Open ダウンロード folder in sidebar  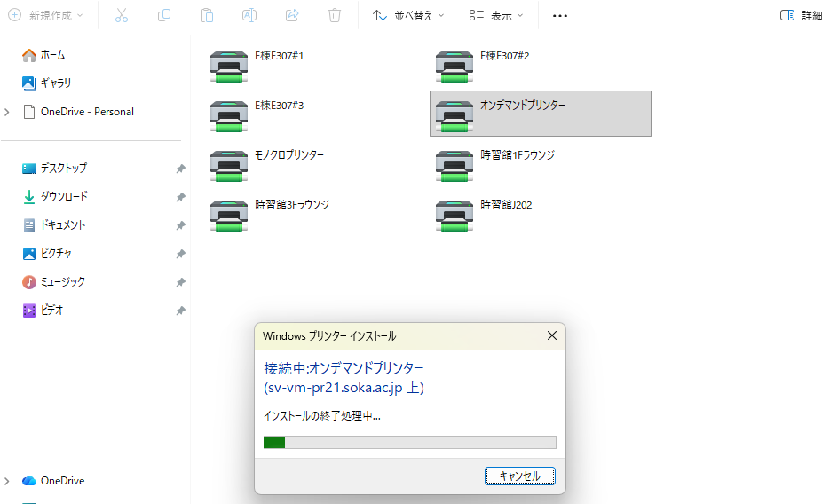(x=64, y=196)
